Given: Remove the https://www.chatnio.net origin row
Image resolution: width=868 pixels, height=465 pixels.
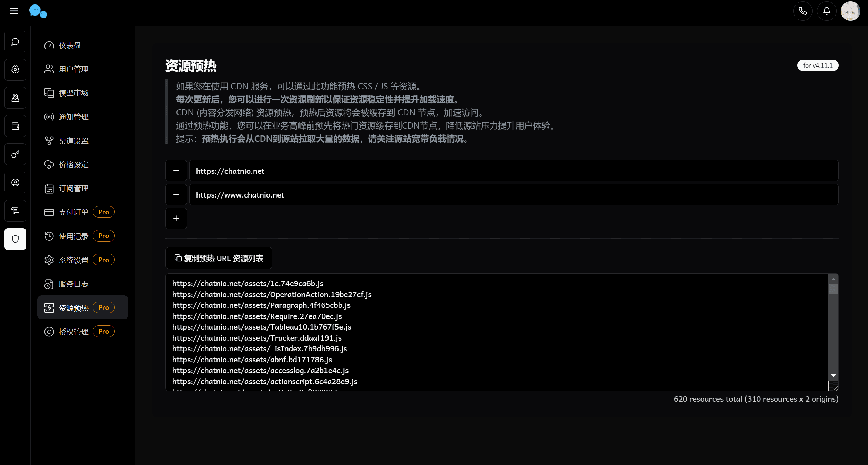Looking at the screenshot, I should tap(176, 195).
